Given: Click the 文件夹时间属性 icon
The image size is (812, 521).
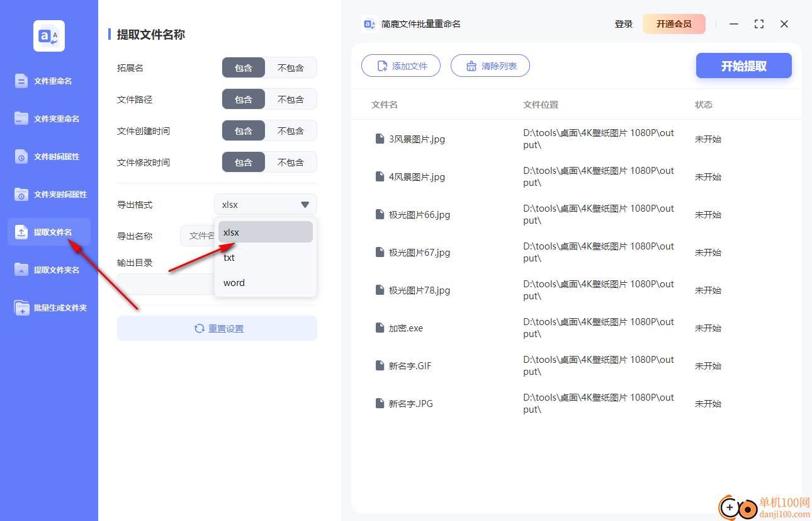Looking at the screenshot, I should [x=21, y=194].
